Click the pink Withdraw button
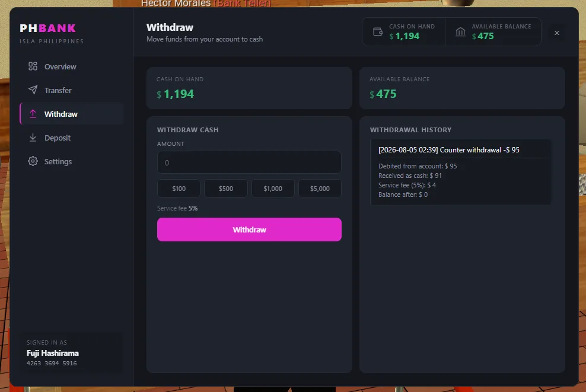586x392 pixels. (249, 230)
